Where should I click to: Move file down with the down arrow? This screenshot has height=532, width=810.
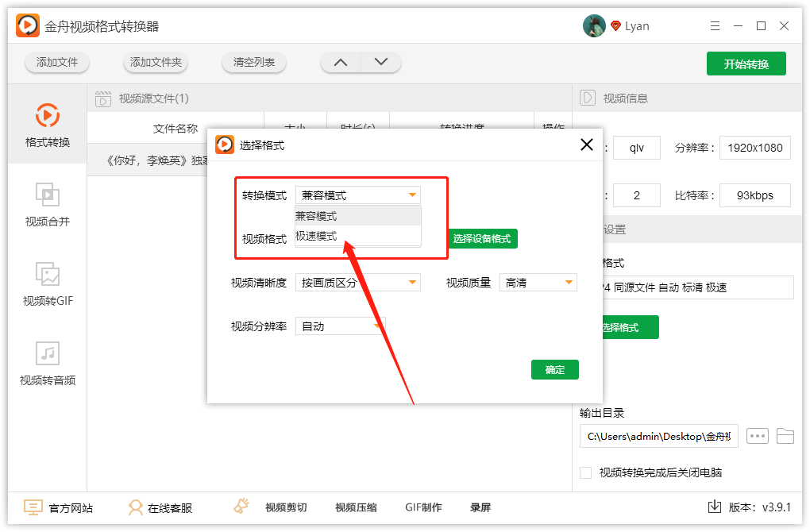point(381,62)
